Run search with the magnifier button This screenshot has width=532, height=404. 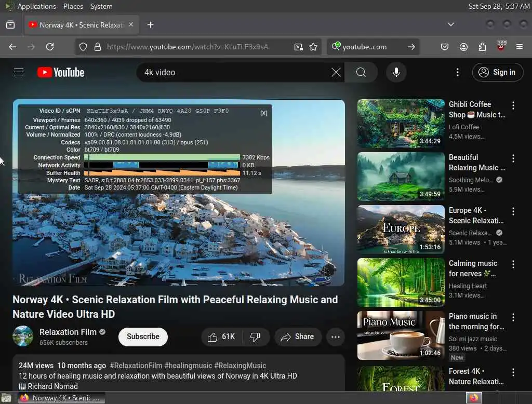[x=361, y=72]
